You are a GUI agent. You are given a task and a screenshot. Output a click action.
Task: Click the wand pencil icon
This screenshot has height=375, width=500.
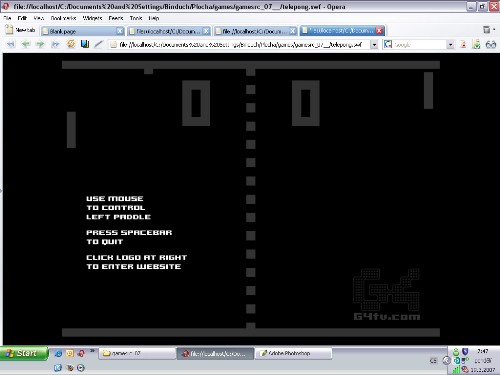click(x=98, y=44)
